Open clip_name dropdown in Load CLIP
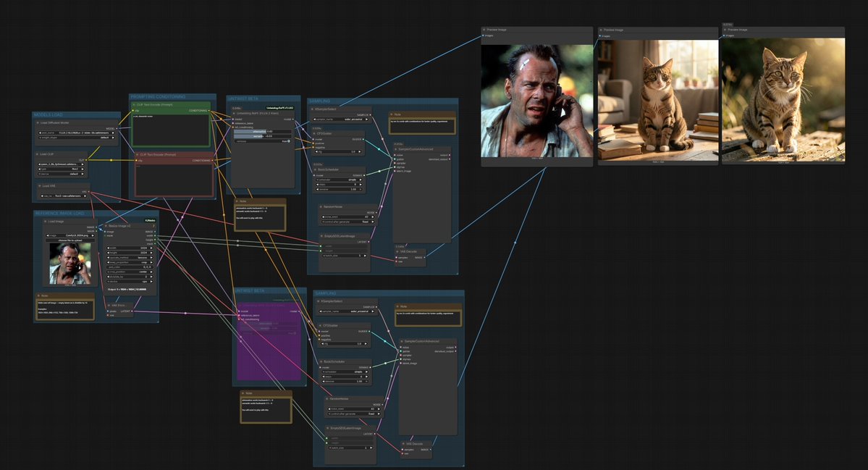The height and width of the screenshot is (470, 868). point(61,164)
